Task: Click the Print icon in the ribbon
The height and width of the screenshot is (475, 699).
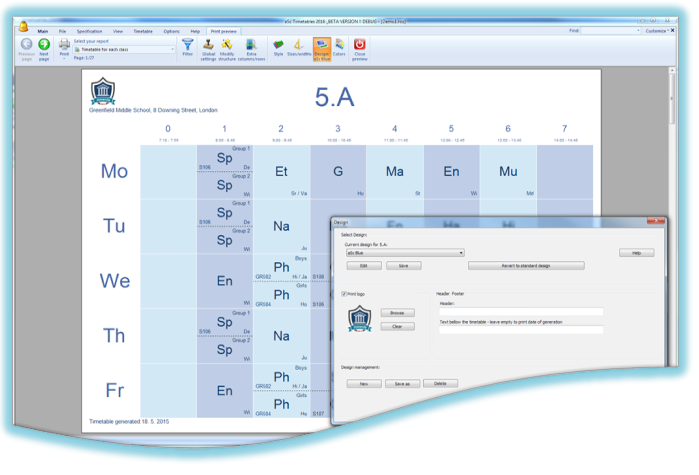Action: [65, 47]
